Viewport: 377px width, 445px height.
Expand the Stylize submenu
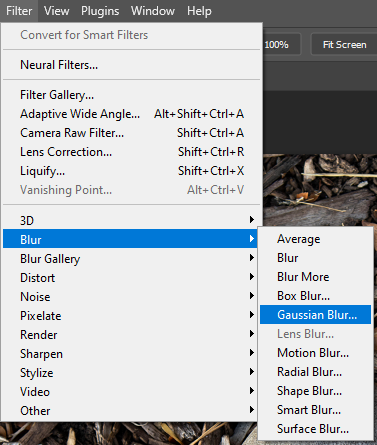tap(130, 373)
